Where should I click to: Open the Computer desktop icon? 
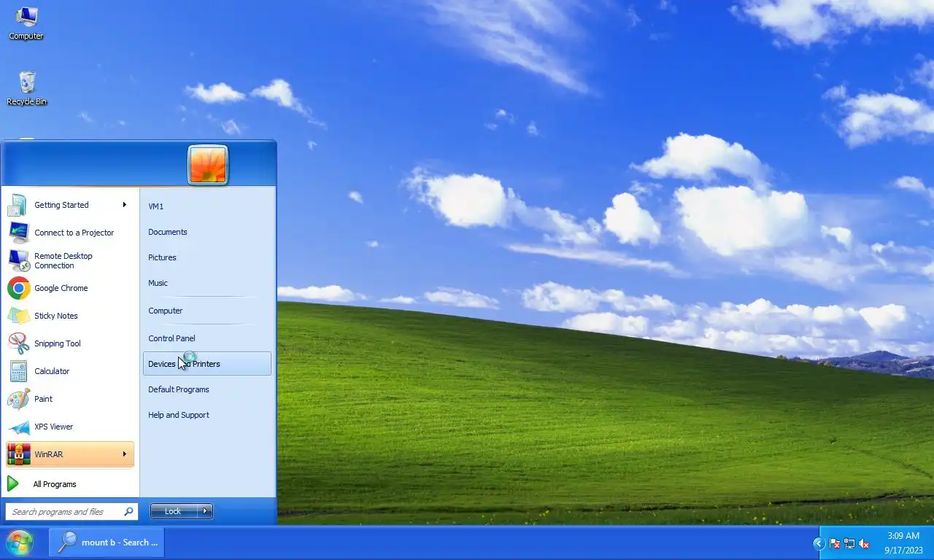tap(26, 23)
